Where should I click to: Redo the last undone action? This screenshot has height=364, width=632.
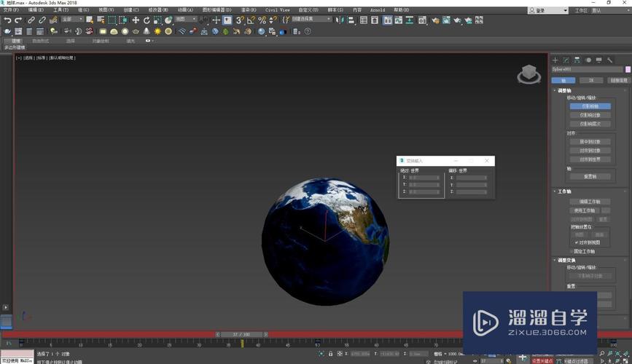(x=18, y=20)
